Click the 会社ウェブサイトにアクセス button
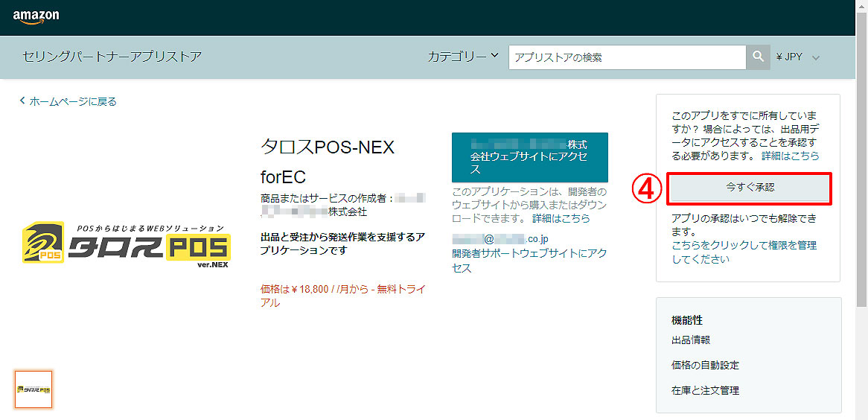Screen dimensions: 868x420 coord(529,157)
